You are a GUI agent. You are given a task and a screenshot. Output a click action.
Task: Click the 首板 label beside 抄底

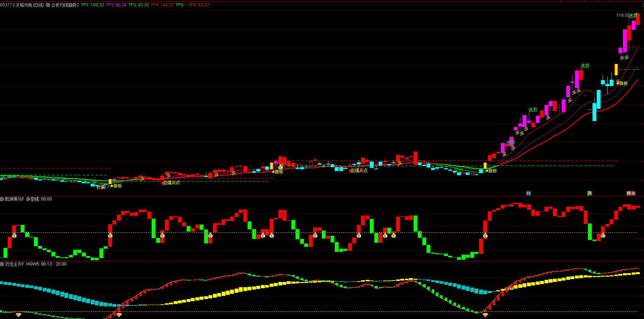pos(118,186)
